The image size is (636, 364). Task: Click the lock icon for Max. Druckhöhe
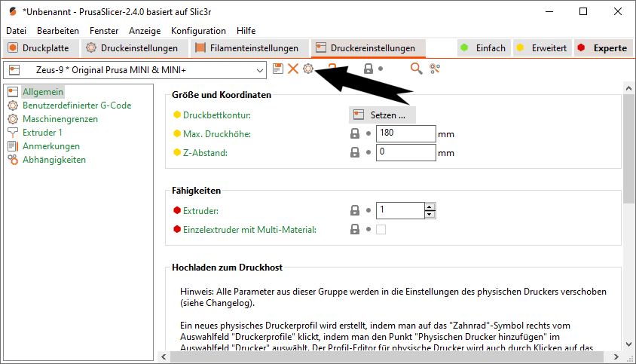point(355,133)
